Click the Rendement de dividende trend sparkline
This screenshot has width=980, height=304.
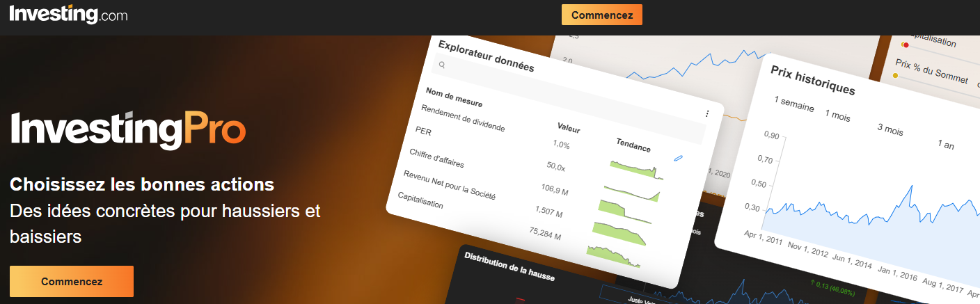pyautogui.click(x=635, y=169)
